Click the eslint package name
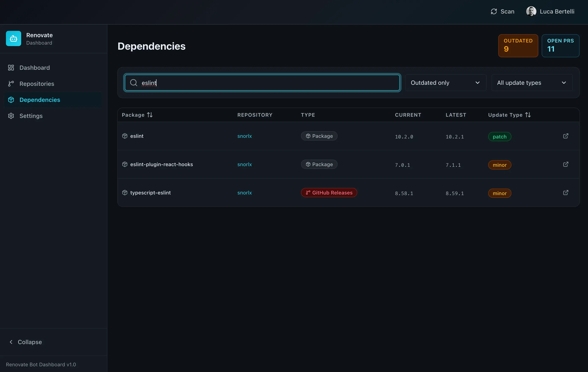The width and height of the screenshot is (588, 372). coord(137,136)
